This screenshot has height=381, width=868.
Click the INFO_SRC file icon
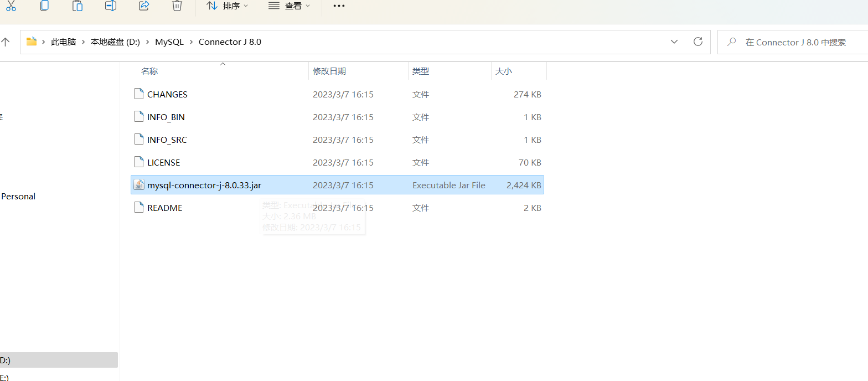coord(138,140)
